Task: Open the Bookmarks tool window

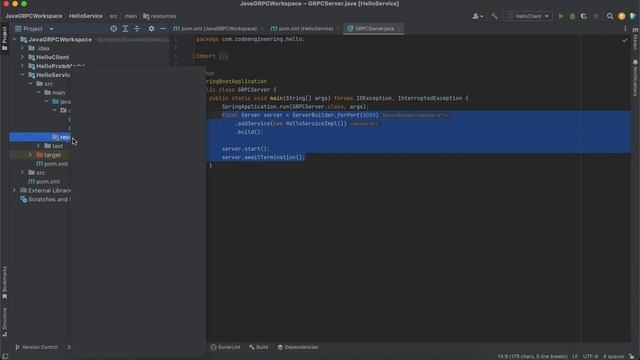Action: coord(4,282)
